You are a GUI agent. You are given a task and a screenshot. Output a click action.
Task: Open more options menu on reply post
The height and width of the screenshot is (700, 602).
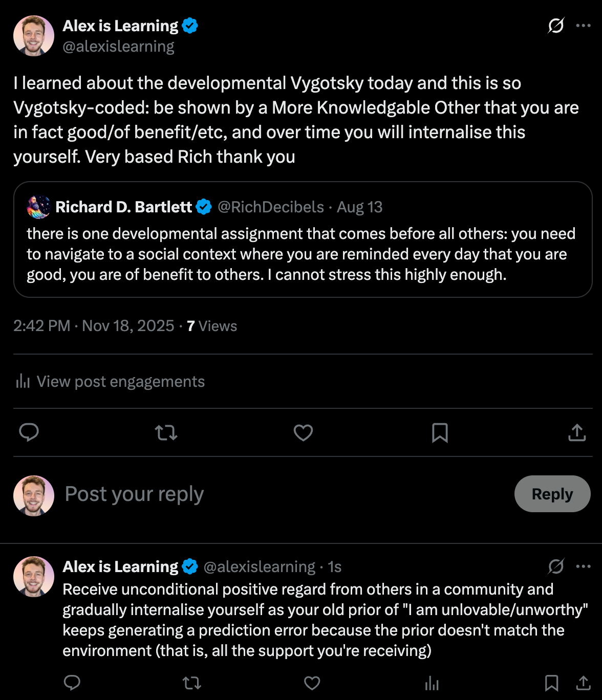583,566
